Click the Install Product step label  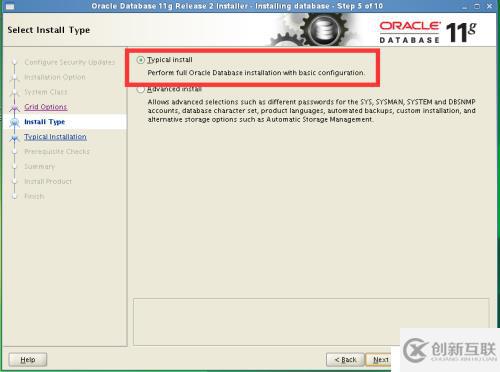(x=48, y=181)
